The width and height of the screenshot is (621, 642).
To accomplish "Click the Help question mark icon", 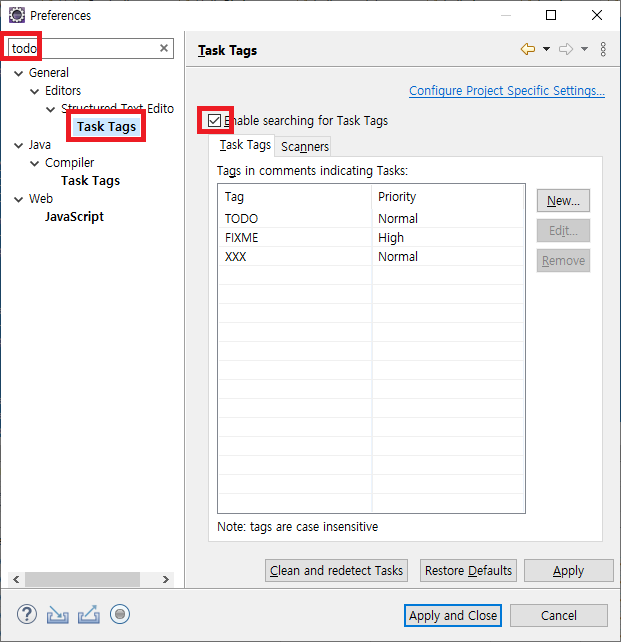I will coord(27,615).
